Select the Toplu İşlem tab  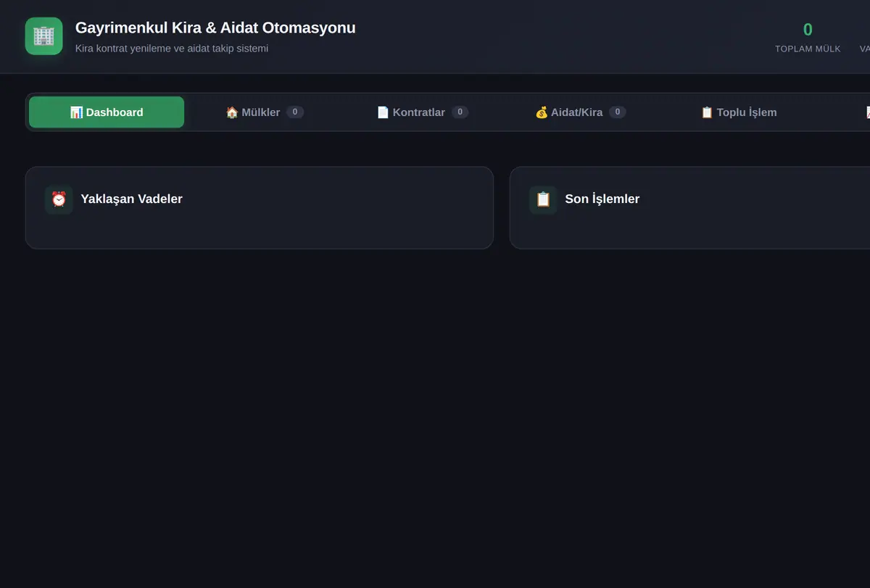click(x=739, y=112)
